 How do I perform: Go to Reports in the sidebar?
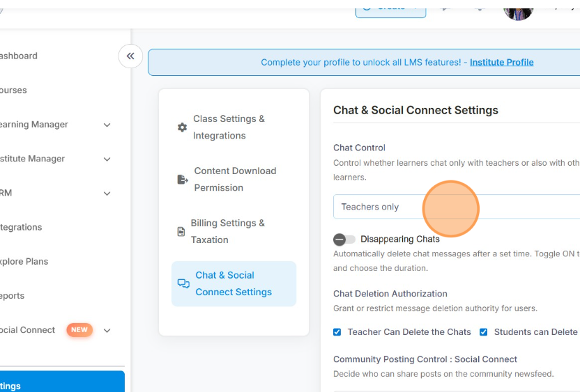[x=13, y=296]
